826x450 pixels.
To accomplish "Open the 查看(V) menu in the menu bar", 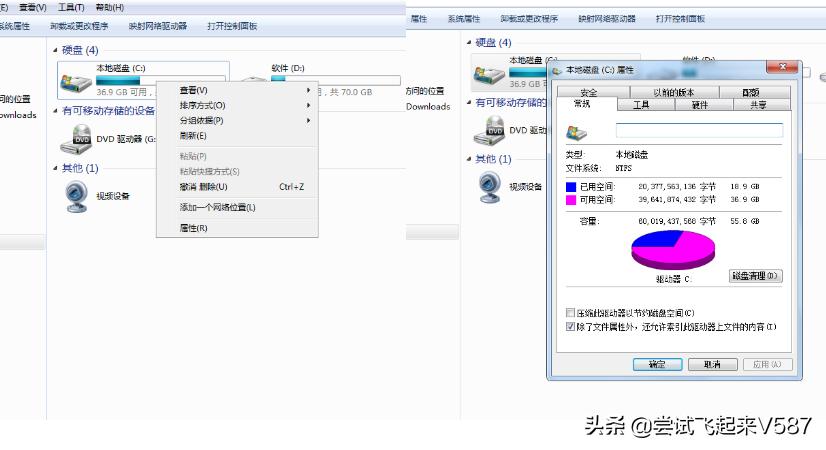I will point(33,7).
